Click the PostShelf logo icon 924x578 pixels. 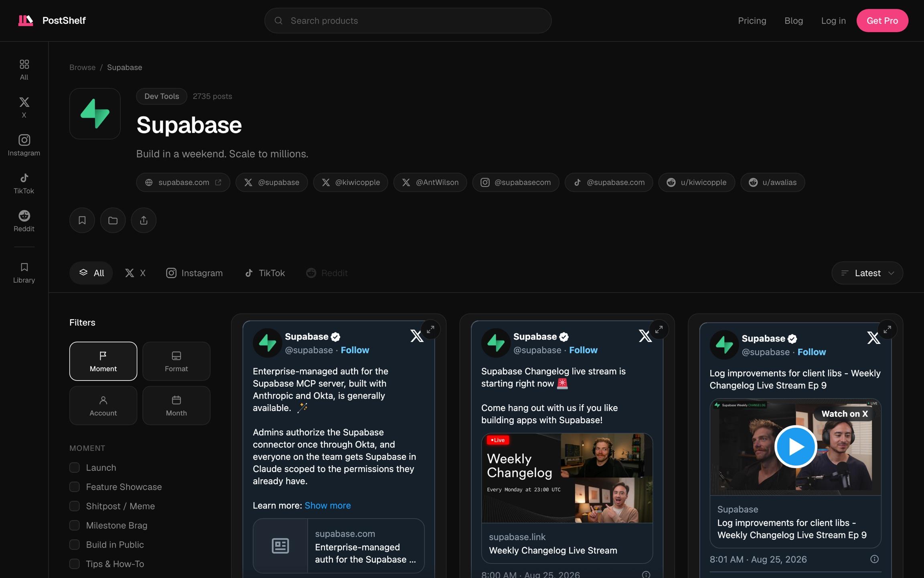(x=26, y=20)
